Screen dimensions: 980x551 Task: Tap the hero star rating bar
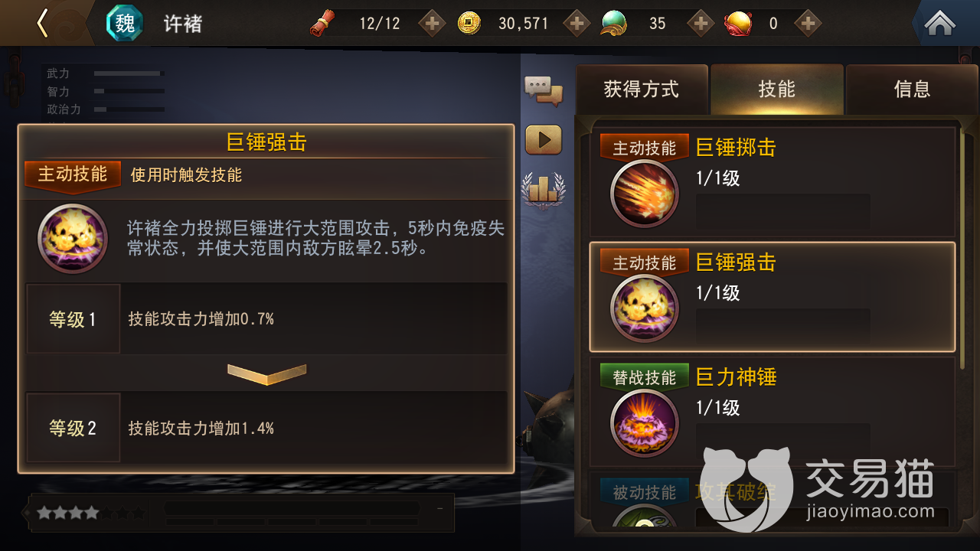tap(91, 513)
